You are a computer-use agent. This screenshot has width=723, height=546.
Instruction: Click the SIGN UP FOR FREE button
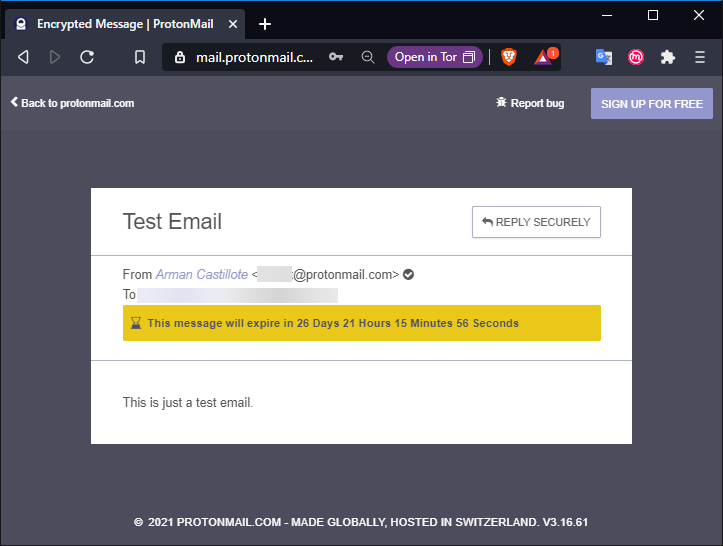(x=652, y=104)
